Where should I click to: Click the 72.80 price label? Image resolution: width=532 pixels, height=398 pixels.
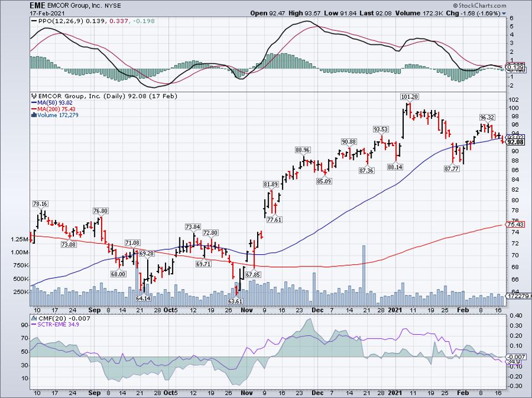tap(210, 233)
